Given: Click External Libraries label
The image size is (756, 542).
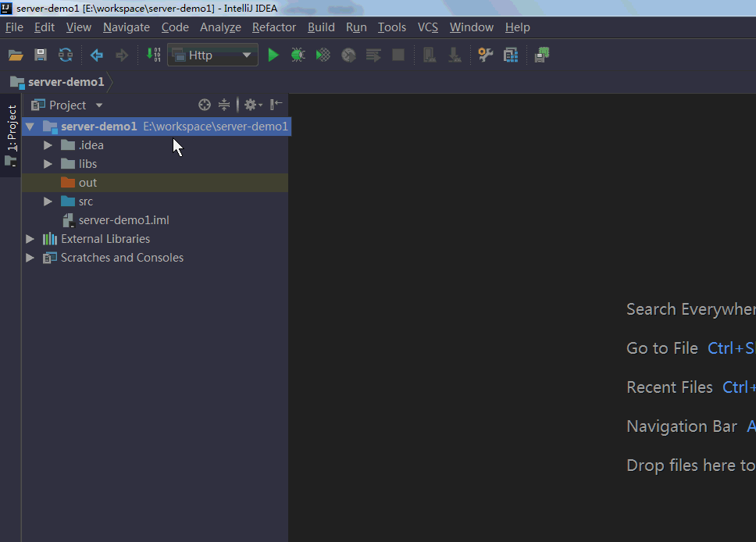Looking at the screenshot, I should 105,239.
